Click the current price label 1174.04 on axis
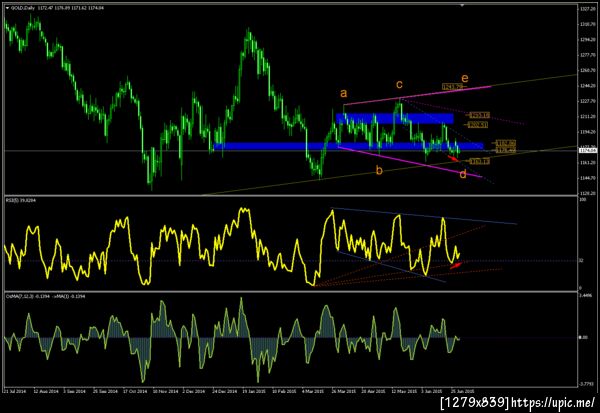Image resolution: width=600 pixels, height=413 pixels. (588, 150)
